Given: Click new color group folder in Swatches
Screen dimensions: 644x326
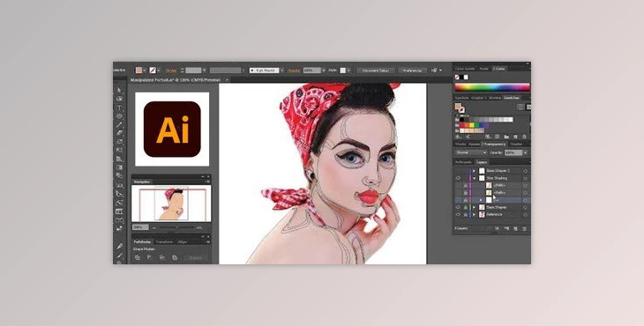Looking at the screenshot, I should 506,137.
